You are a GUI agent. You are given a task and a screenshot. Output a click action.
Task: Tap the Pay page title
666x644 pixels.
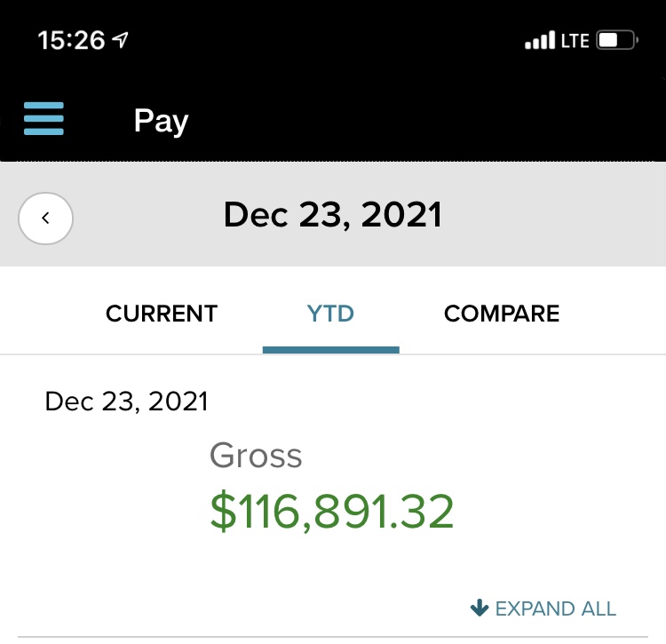tap(161, 120)
